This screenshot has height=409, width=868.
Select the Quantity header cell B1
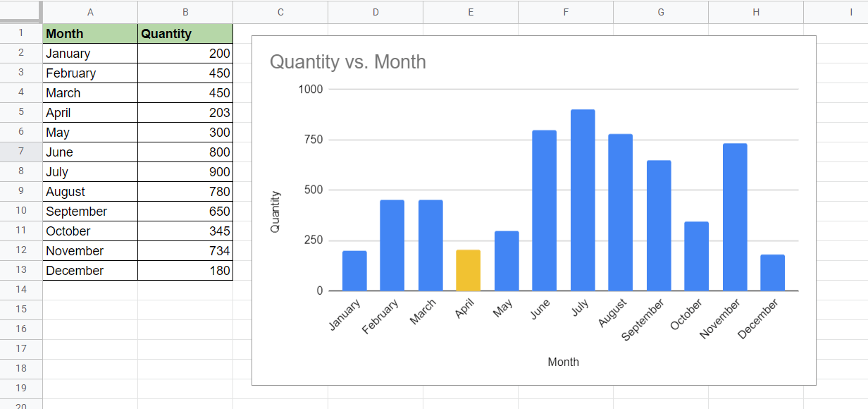pyautogui.click(x=185, y=33)
